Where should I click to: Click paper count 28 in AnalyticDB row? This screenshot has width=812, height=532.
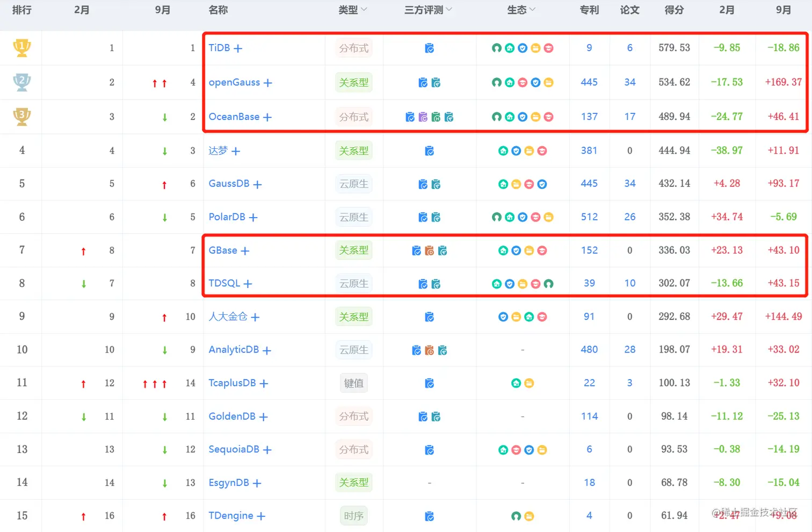pyautogui.click(x=630, y=349)
